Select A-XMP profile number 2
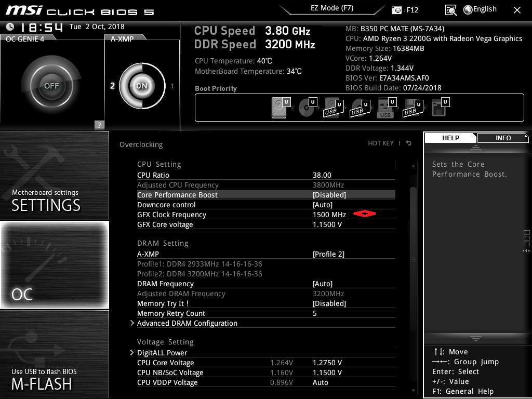 pos(112,86)
